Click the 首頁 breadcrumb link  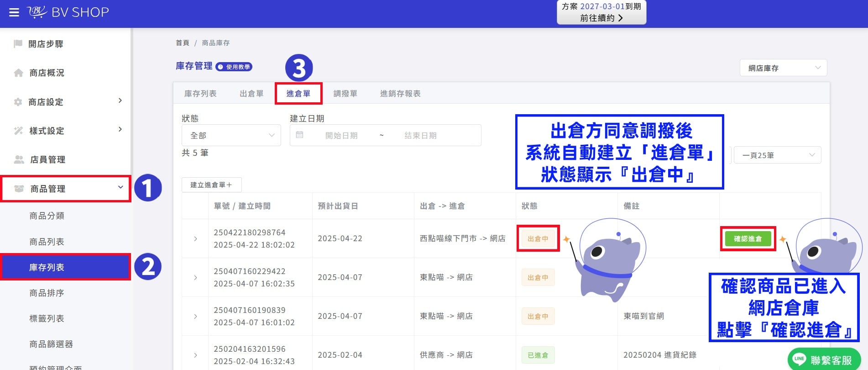tap(183, 43)
